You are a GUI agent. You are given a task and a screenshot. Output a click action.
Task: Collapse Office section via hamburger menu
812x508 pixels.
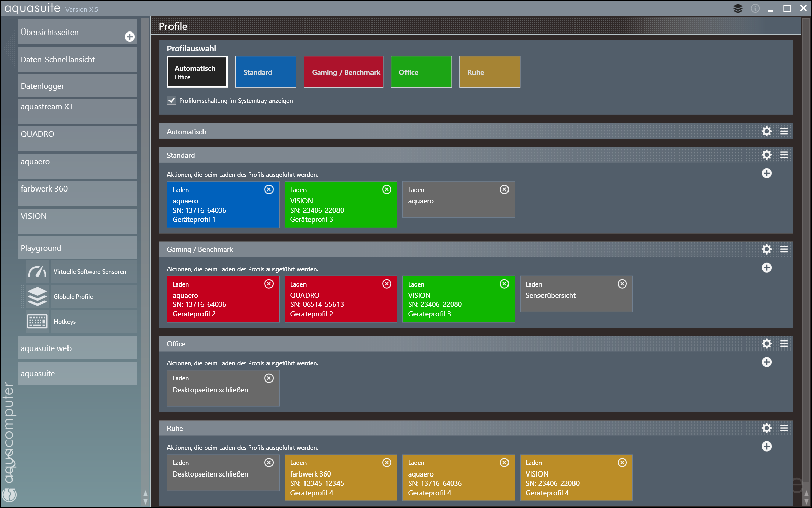[x=784, y=344]
